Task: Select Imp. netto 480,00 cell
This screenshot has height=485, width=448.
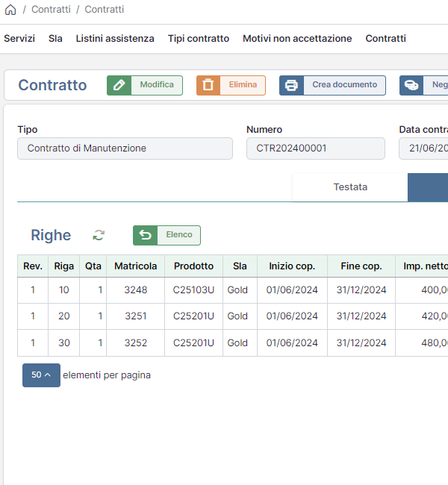Action: [x=422, y=342]
